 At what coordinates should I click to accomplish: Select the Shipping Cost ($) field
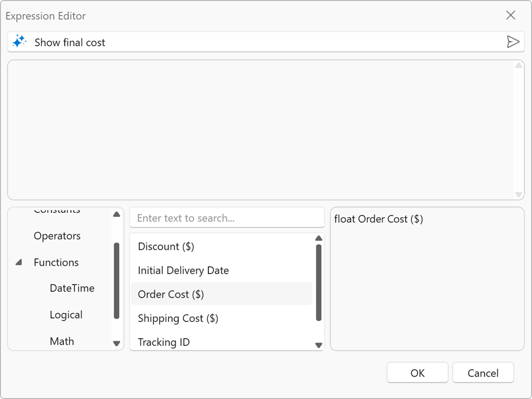[222, 318]
